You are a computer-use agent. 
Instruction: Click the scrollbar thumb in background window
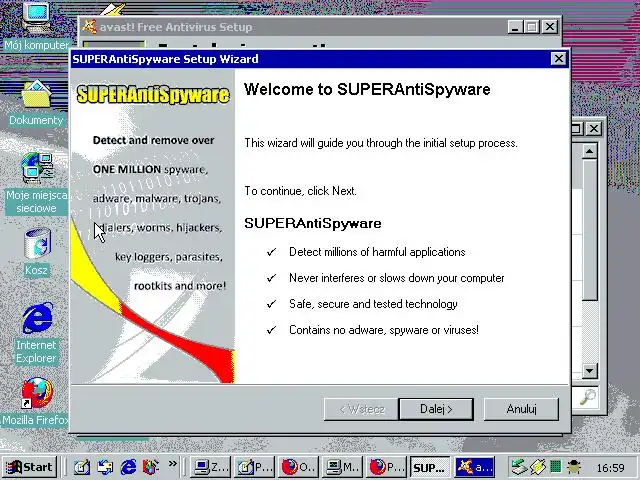pyautogui.click(x=589, y=231)
